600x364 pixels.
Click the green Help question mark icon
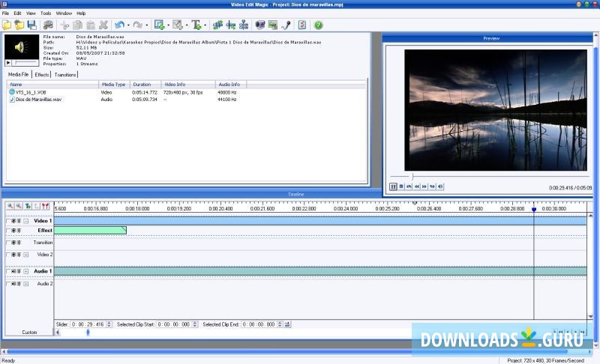coord(319,25)
